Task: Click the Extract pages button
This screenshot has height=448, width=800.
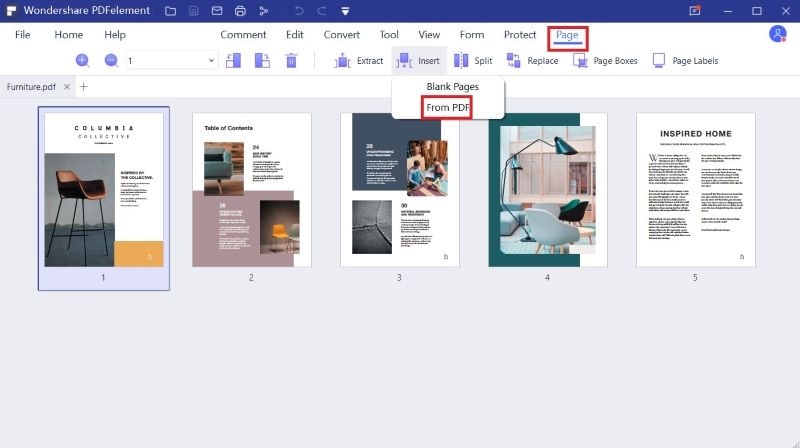Action: tap(359, 61)
